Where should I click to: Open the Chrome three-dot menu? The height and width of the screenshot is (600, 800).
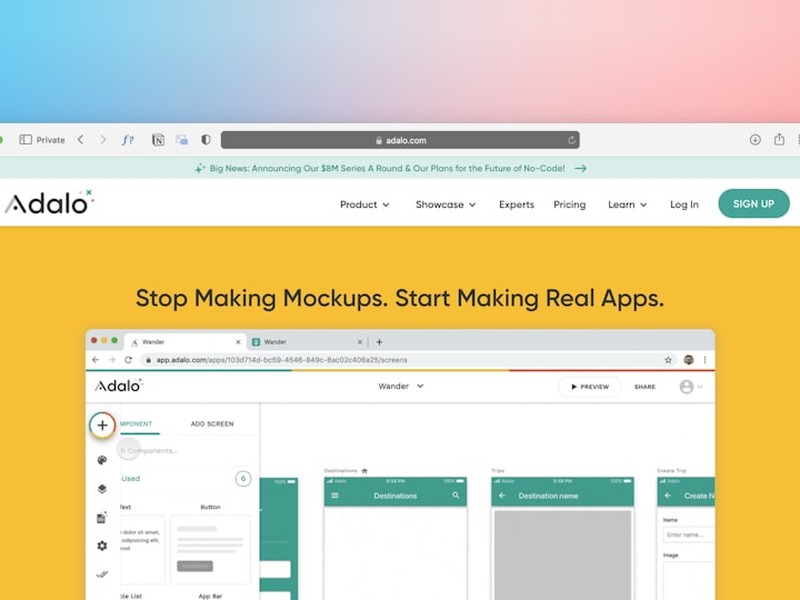705,360
